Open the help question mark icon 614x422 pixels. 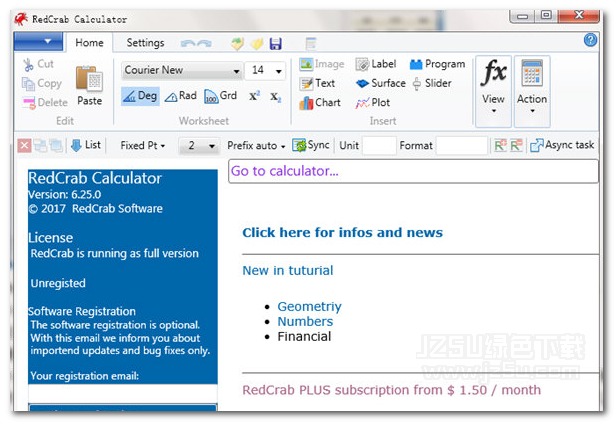coord(591,40)
